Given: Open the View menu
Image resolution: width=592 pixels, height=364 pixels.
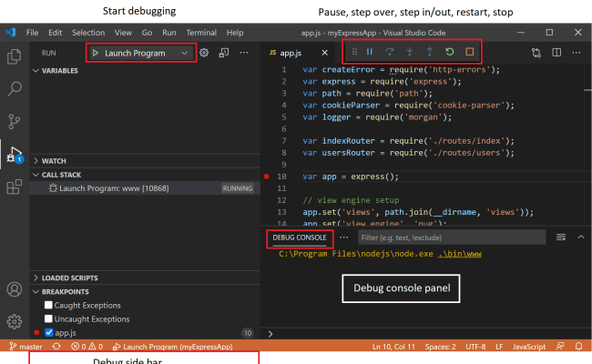Looking at the screenshot, I should pos(123,33).
